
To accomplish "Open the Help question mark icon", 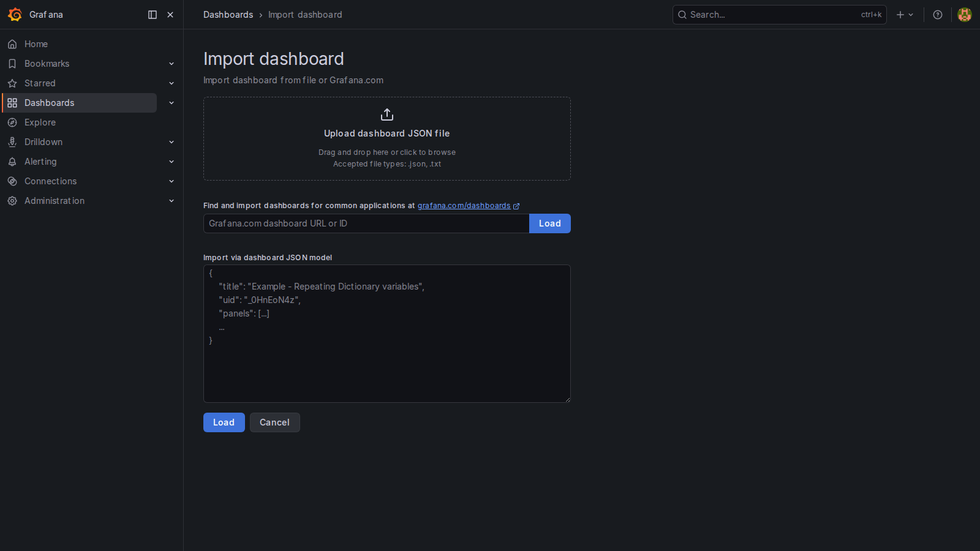I will click(937, 15).
